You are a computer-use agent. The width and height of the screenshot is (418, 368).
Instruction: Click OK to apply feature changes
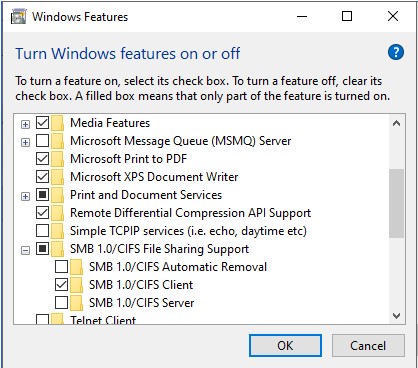(285, 346)
